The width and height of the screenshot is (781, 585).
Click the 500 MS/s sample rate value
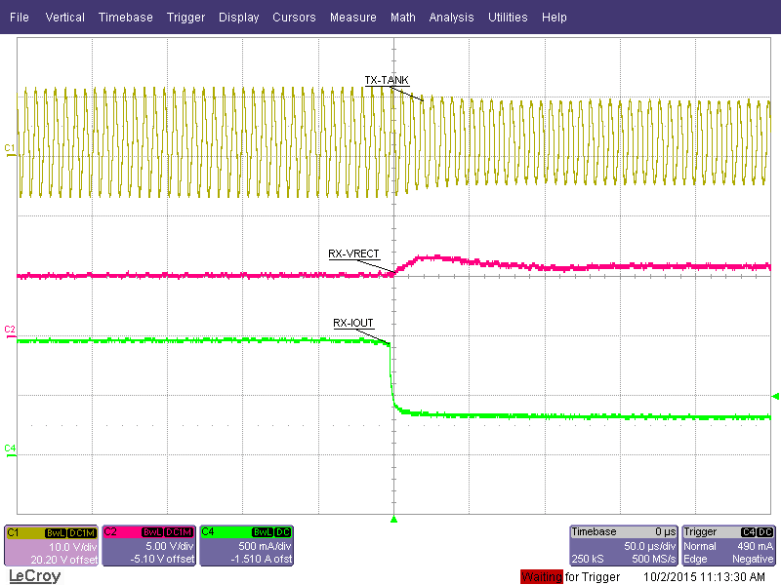tap(653, 559)
